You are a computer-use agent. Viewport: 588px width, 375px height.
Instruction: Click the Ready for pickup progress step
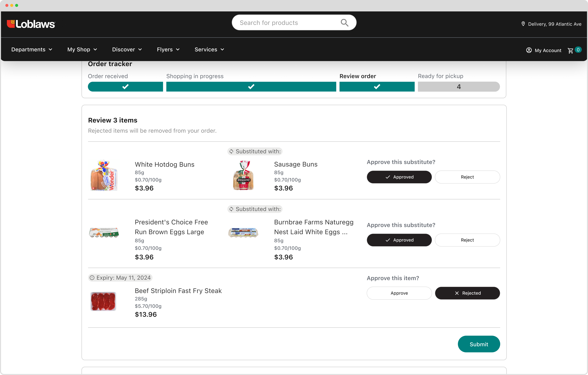coord(459,87)
